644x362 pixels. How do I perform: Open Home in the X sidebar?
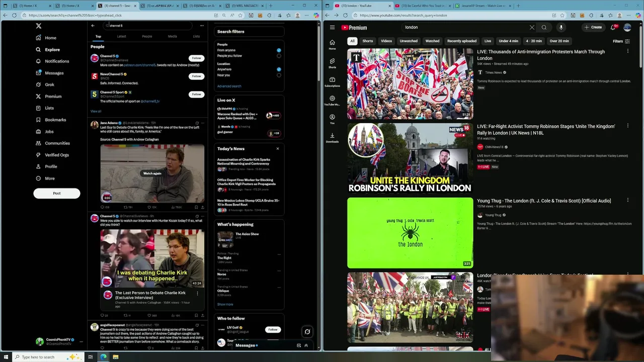[x=46, y=38]
